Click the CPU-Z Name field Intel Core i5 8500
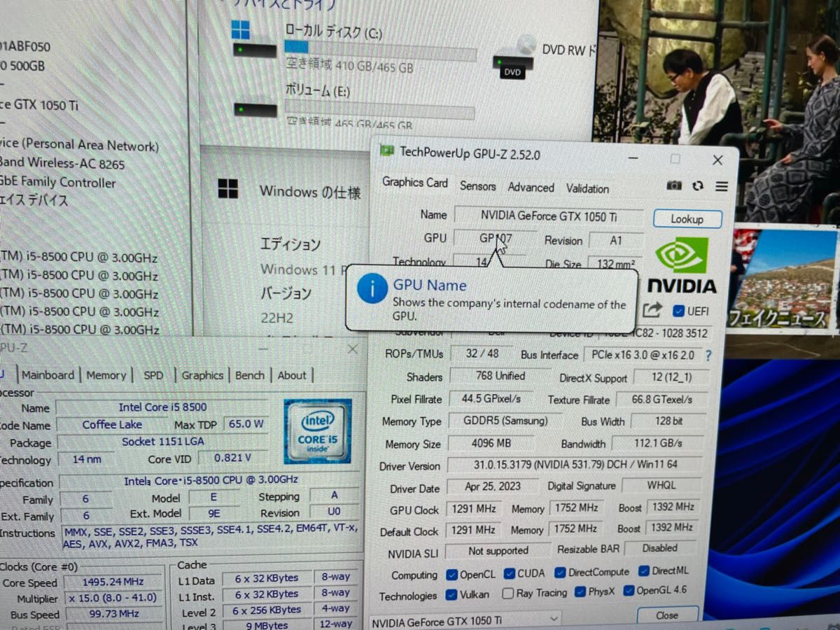 pos(162,407)
